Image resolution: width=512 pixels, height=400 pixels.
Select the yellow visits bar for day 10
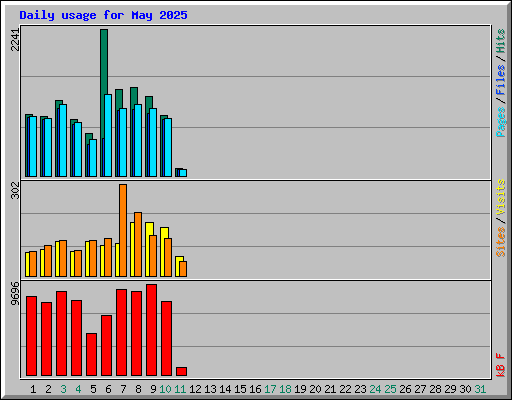pyautogui.click(x=164, y=233)
